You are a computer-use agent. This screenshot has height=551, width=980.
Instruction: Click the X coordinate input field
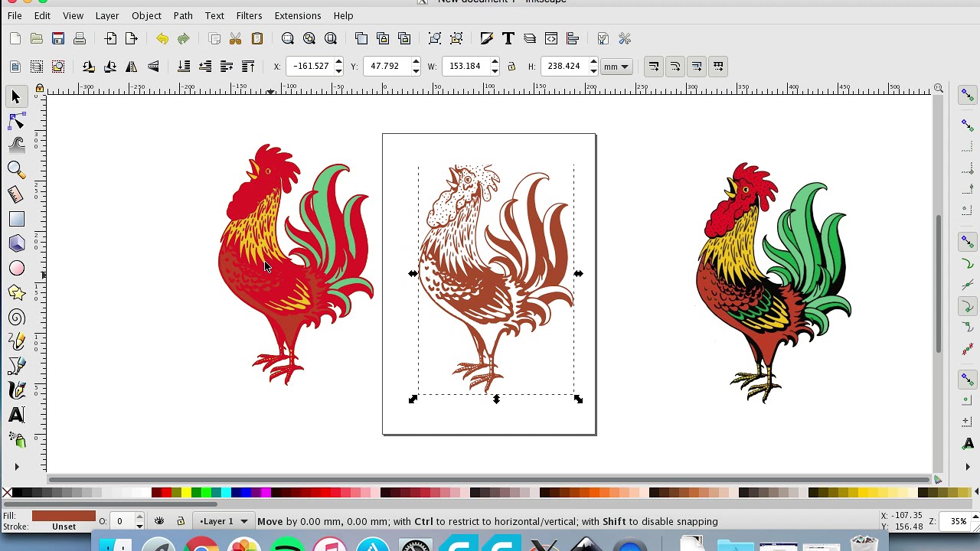click(x=310, y=67)
